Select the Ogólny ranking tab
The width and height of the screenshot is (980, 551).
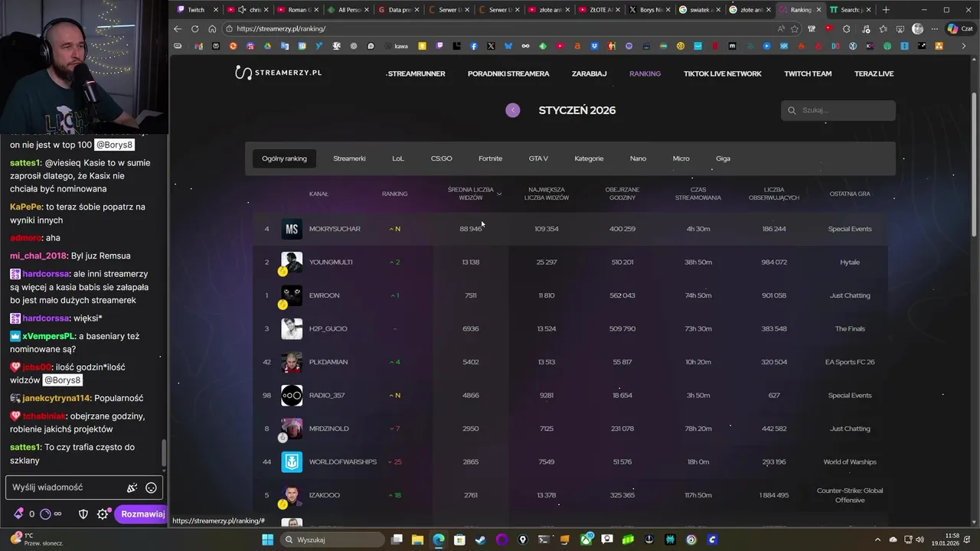284,158
